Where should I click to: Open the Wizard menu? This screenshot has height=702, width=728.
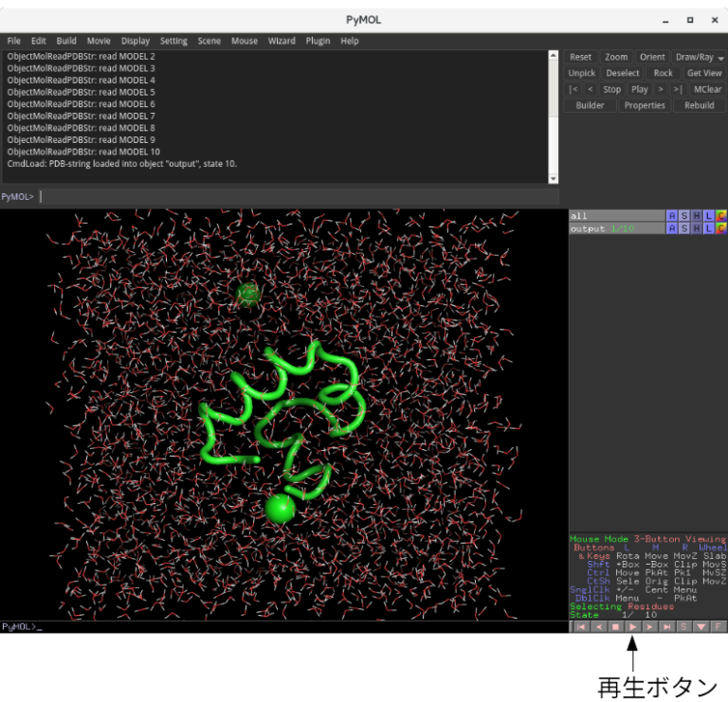[x=282, y=41]
